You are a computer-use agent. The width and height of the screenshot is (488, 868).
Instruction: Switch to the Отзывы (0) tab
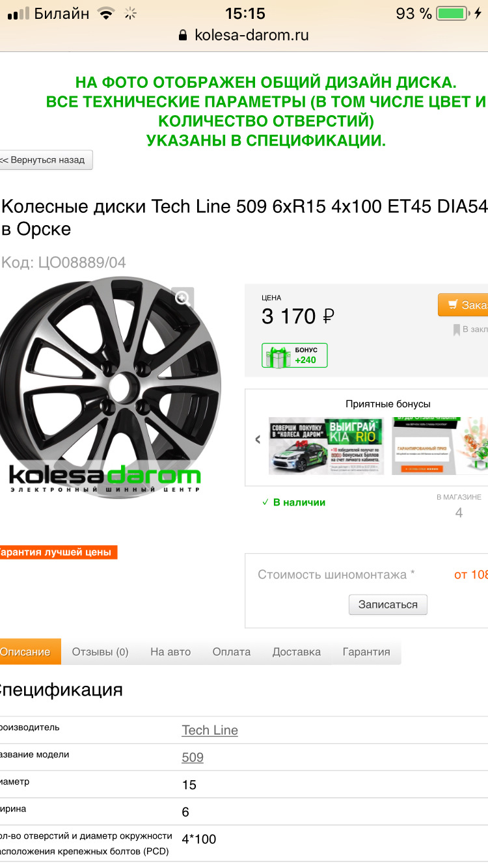[x=100, y=651]
